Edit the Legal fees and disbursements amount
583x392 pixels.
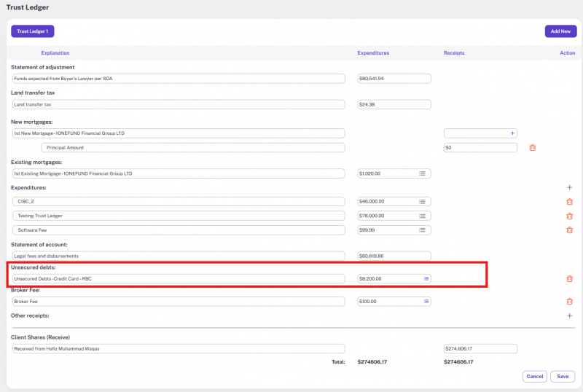(394, 256)
